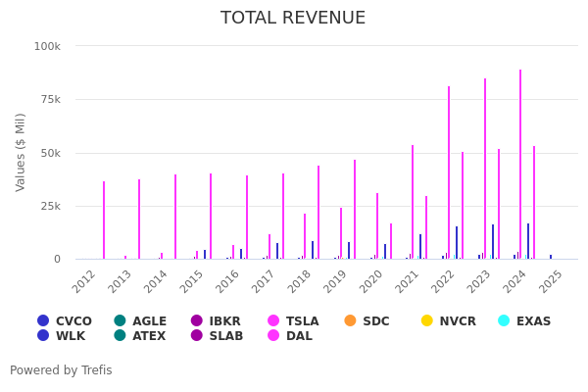Viewport: 588px width, 392px height.
Task: Click the TOTAL REVENUE chart title
Action: (x=293, y=18)
